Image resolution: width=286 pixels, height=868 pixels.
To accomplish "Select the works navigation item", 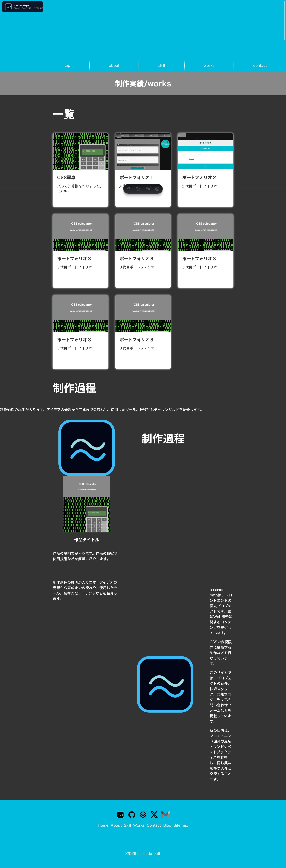I will 209,65.
